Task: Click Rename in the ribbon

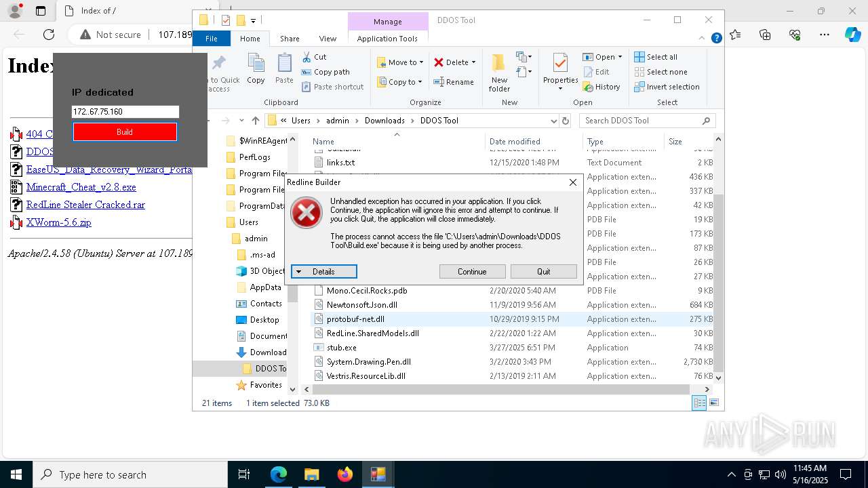Action: pos(454,82)
